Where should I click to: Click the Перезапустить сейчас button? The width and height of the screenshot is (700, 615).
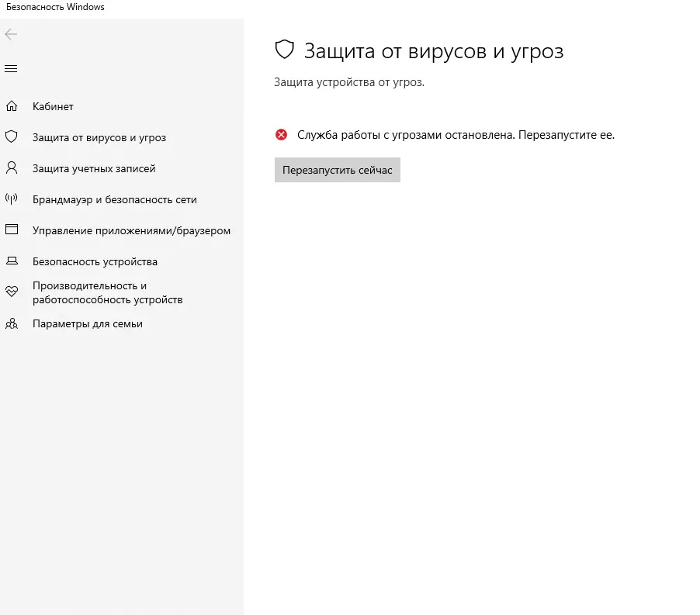click(338, 170)
